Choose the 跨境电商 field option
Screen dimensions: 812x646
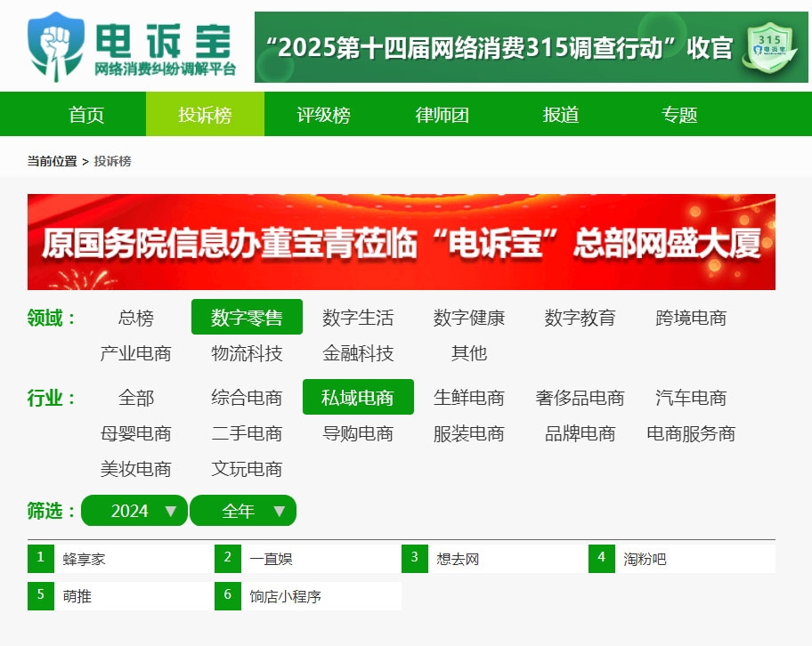coord(691,318)
